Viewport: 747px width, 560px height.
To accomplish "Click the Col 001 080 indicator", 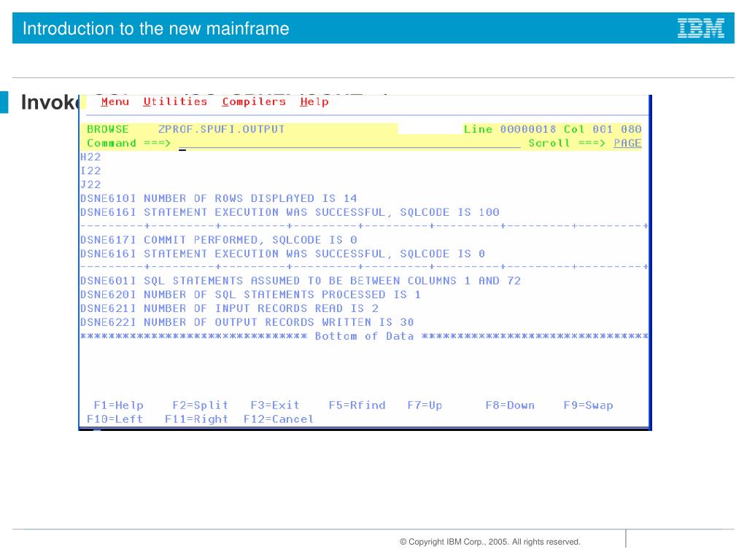I will pyautogui.click(x=602, y=129).
